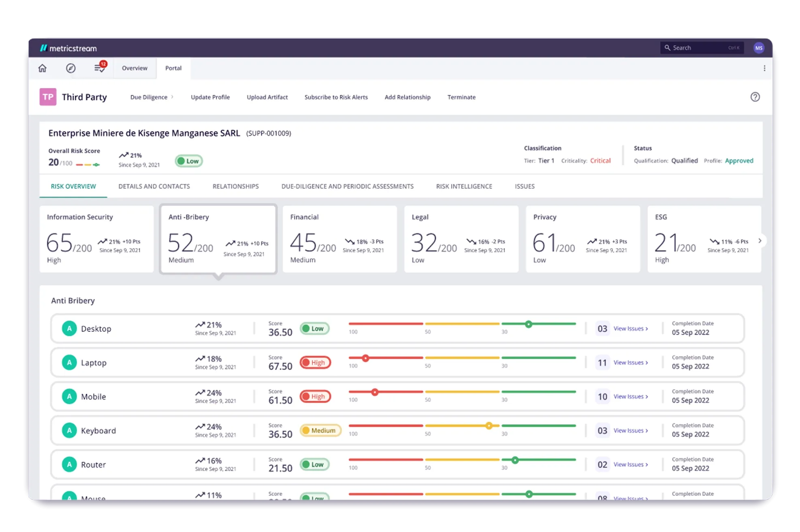Screen dimensions: 800x532
Task: Open tasks list with notification badge
Action: click(x=100, y=68)
